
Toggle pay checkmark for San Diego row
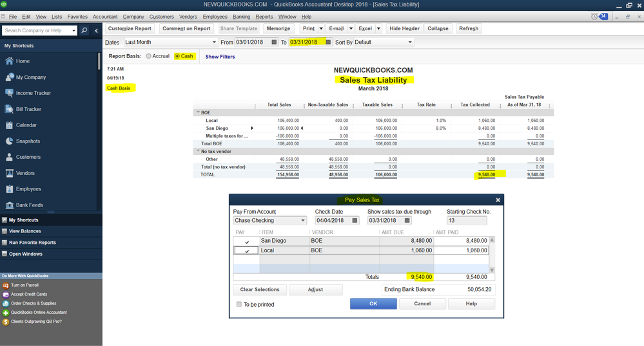tap(246, 241)
